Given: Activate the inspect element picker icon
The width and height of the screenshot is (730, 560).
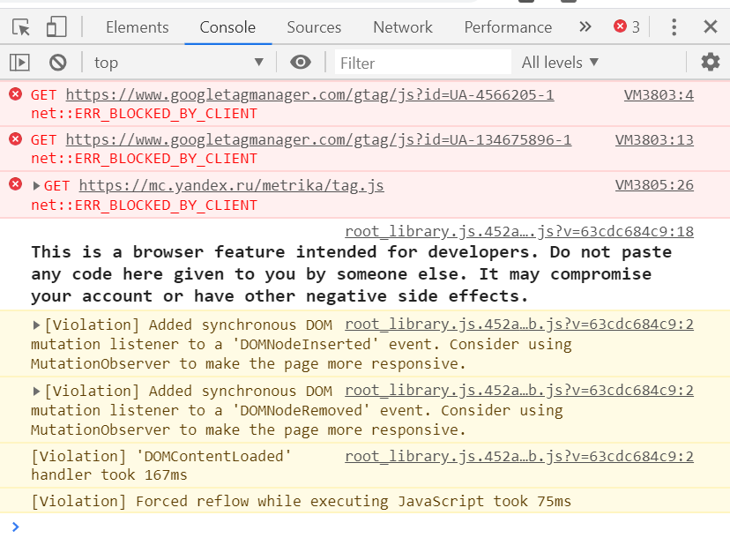Looking at the screenshot, I should click(21, 27).
